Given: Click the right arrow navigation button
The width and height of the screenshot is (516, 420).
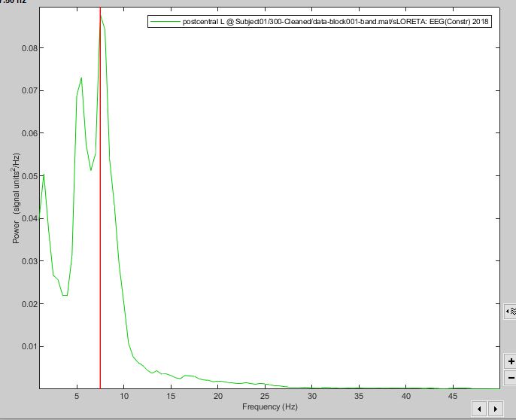Looking at the screenshot, I should [496, 409].
